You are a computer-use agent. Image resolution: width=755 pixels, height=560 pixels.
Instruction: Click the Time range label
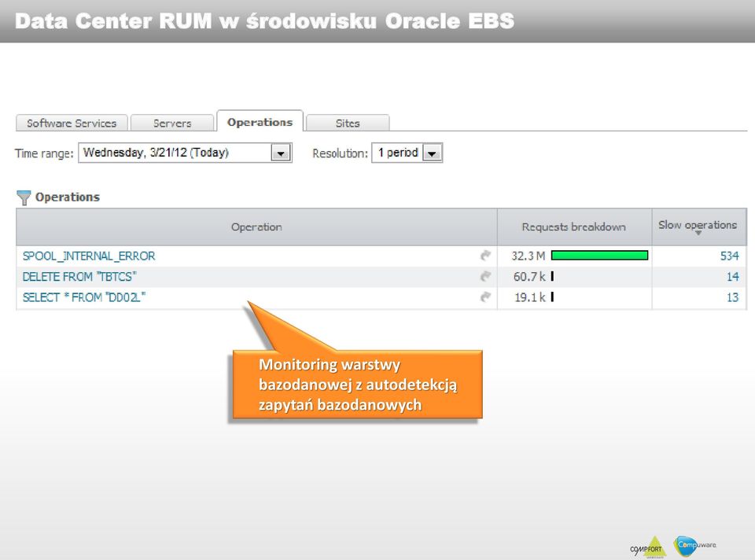pos(44,153)
